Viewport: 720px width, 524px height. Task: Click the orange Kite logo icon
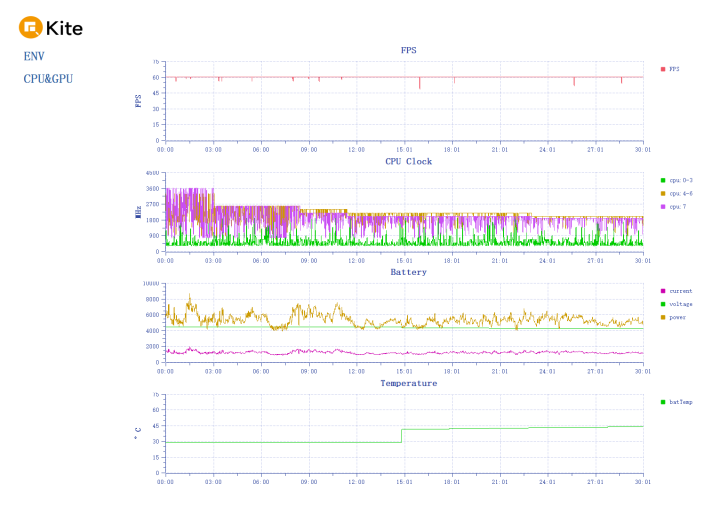(x=30, y=28)
